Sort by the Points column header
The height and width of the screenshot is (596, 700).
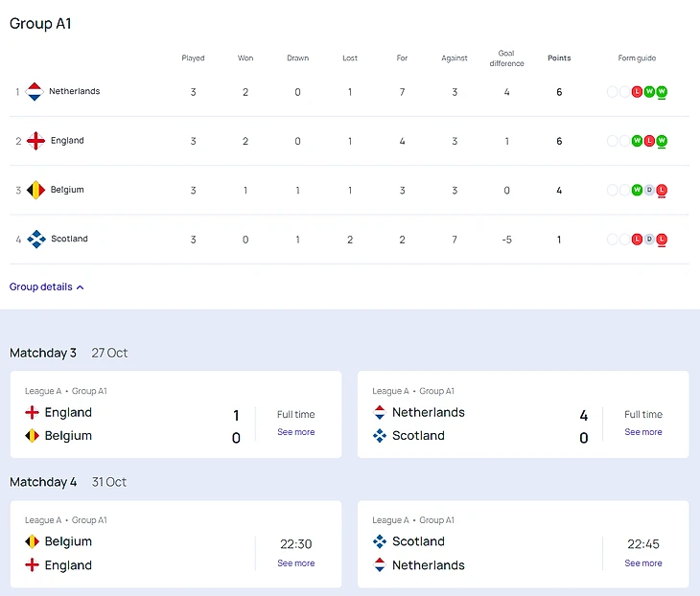coord(559,58)
